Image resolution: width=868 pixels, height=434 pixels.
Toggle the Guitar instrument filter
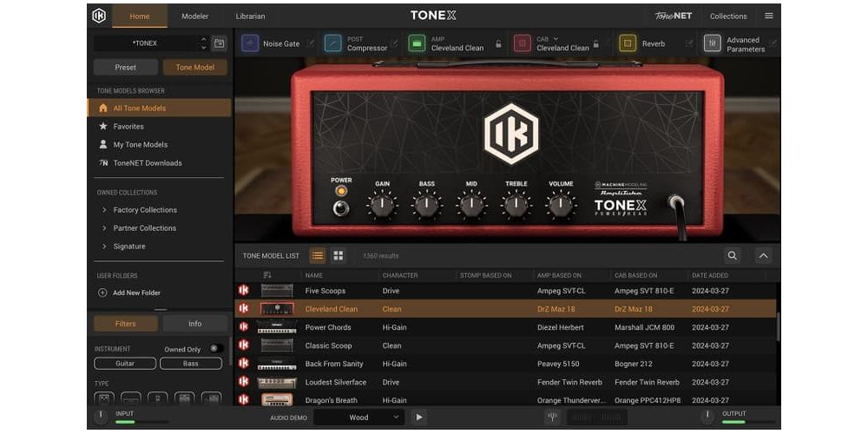click(125, 364)
